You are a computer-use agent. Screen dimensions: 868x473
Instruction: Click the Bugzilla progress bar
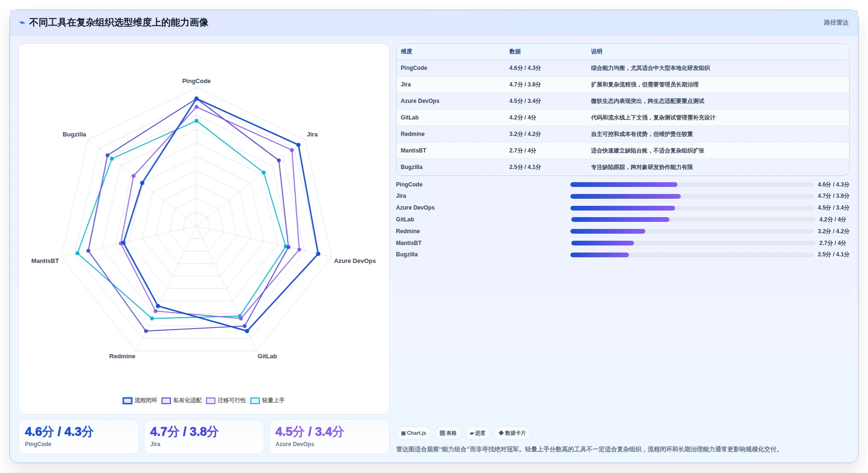[x=692, y=255]
